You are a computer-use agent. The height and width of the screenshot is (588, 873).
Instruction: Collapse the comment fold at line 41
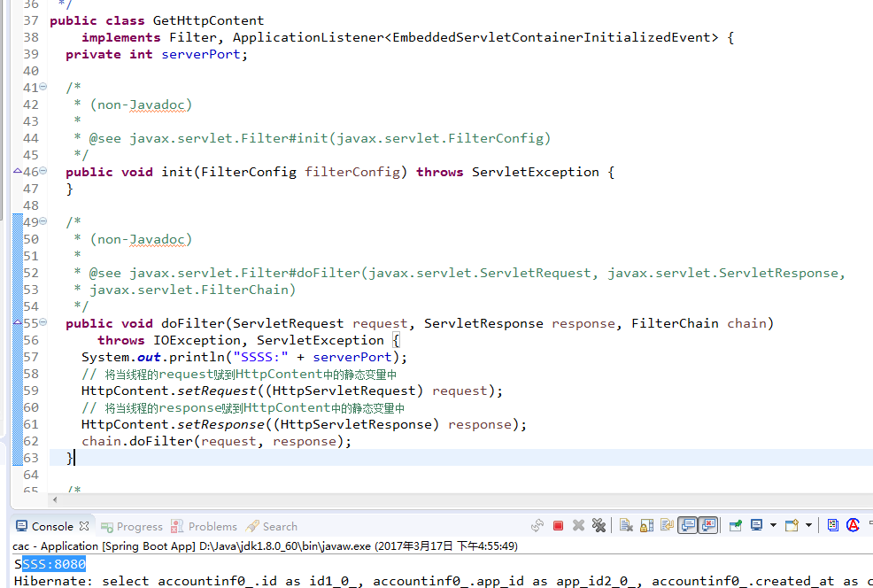coord(42,87)
